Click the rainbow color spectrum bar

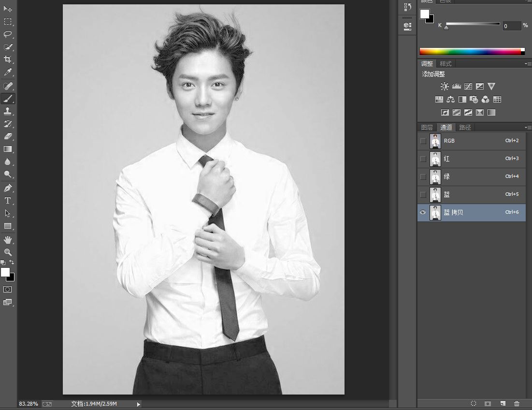[x=471, y=51]
